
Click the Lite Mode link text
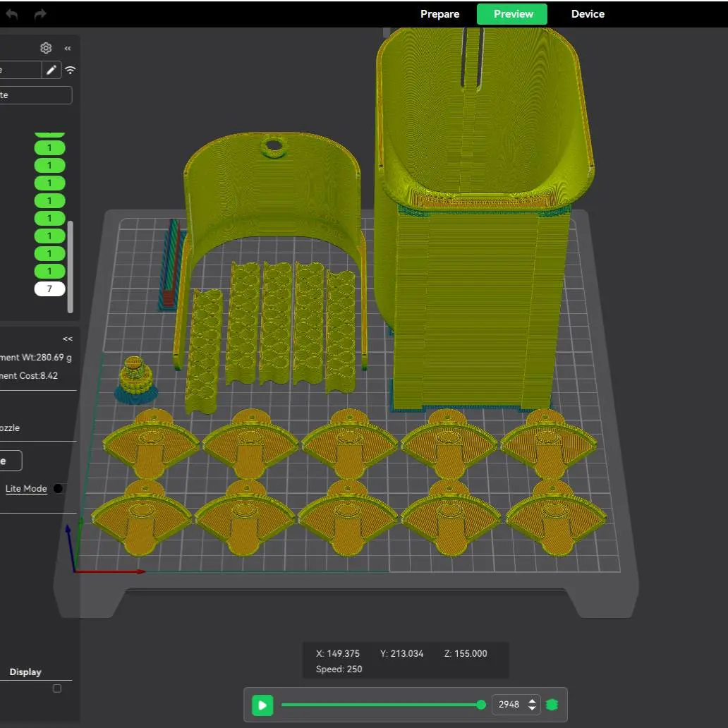point(26,488)
